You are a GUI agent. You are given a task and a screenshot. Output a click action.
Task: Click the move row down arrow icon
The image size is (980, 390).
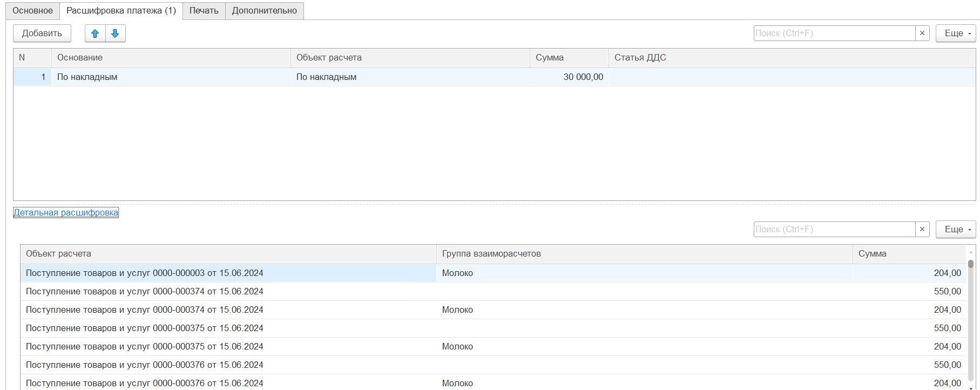point(115,33)
